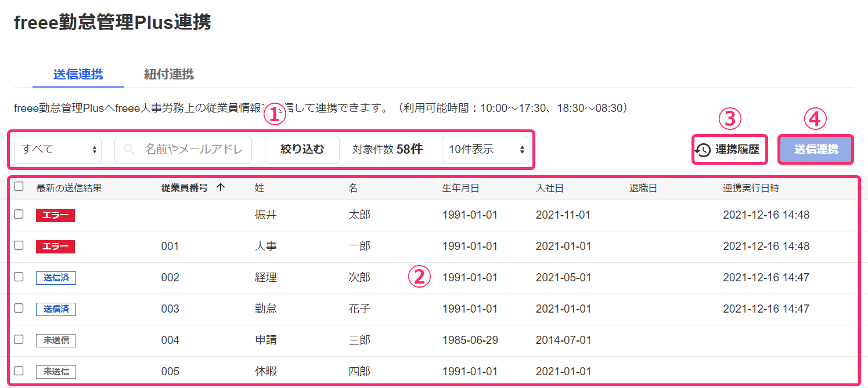The width and height of the screenshot is (868, 388).
Task: Click the given name 四郎
Action: coord(359,372)
